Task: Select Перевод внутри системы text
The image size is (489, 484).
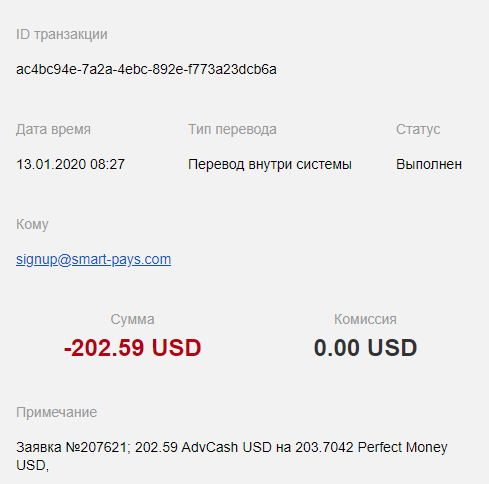Action: (x=270, y=164)
